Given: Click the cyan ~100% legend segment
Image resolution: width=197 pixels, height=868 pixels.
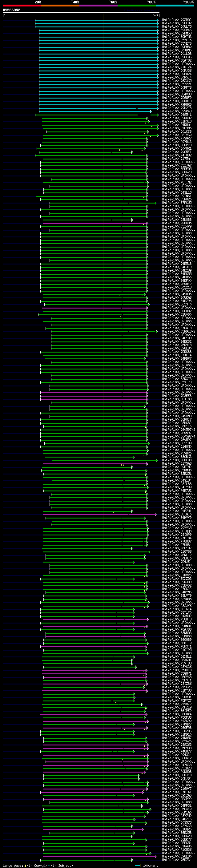Looking at the screenshot, I should coord(175,6).
